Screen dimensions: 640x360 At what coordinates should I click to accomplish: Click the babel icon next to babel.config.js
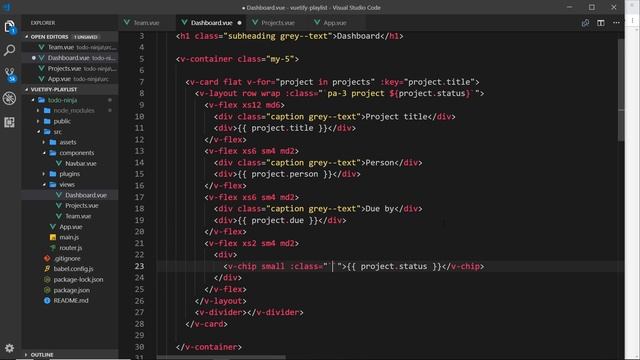tap(47, 269)
